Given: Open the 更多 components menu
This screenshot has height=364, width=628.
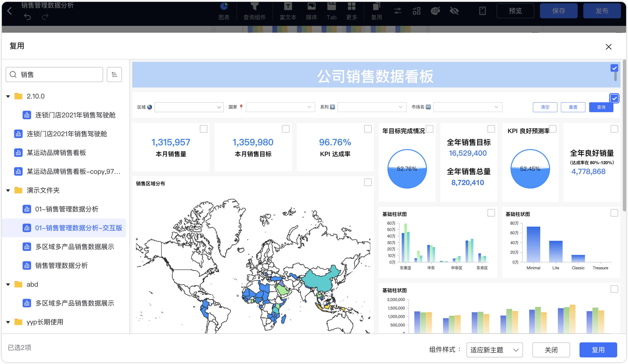Looking at the screenshot, I should pos(351,11).
